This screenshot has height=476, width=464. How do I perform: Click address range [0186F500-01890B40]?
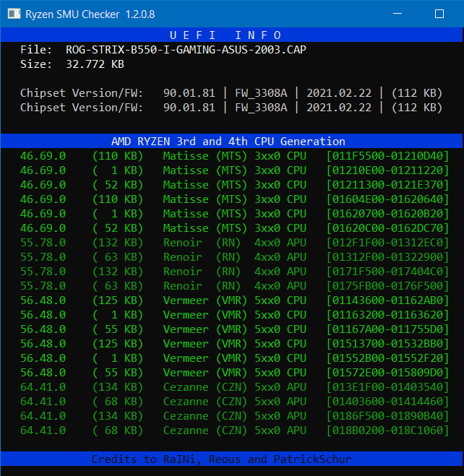pyautogui.click(x=388, y=416)
